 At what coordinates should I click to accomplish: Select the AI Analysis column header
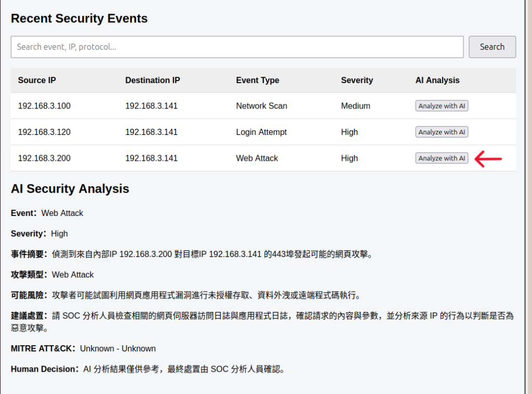pos(437,80)
